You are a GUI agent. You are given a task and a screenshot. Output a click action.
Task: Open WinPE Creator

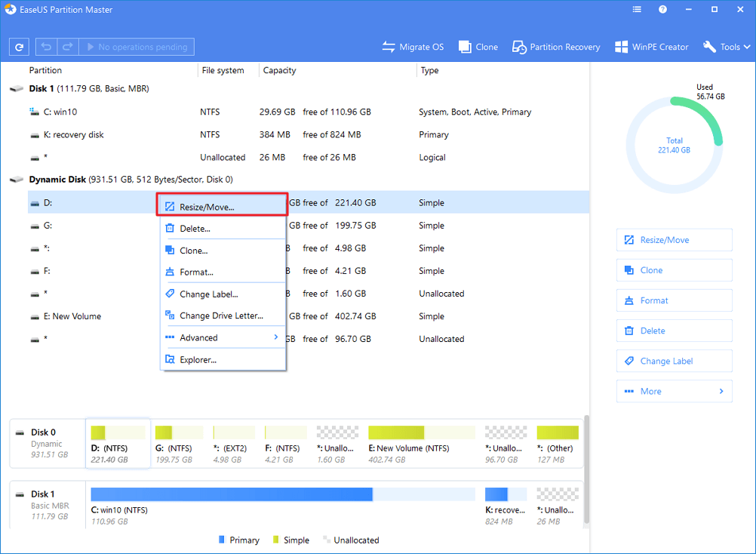651,47
